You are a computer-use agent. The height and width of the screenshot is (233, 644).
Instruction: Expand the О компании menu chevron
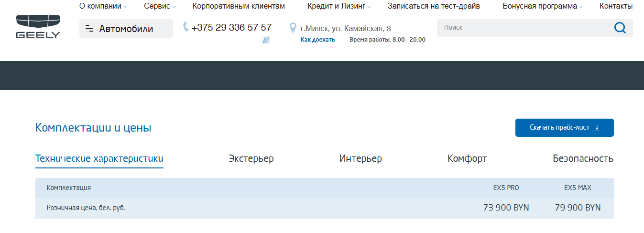[125, 7]
